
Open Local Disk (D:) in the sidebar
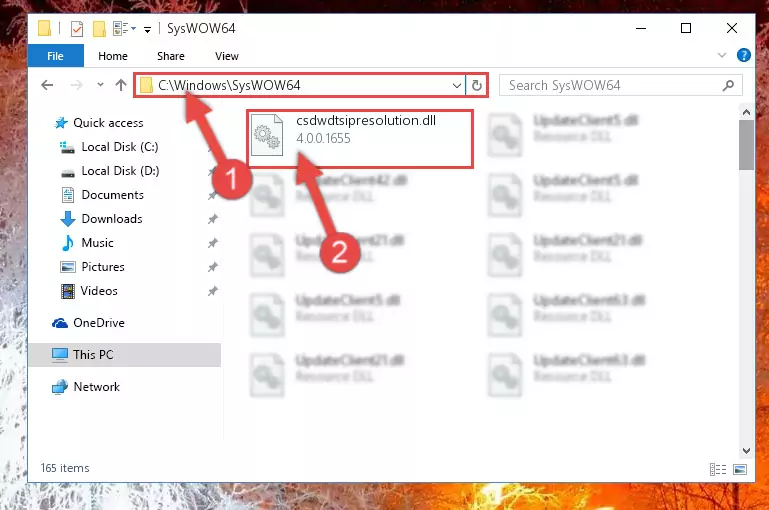tap(120, 171)
